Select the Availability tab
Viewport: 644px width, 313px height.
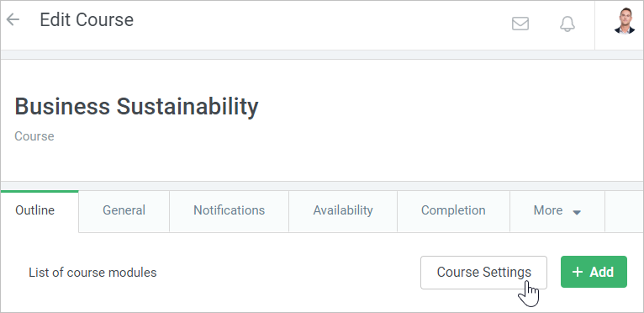[343, 211]
